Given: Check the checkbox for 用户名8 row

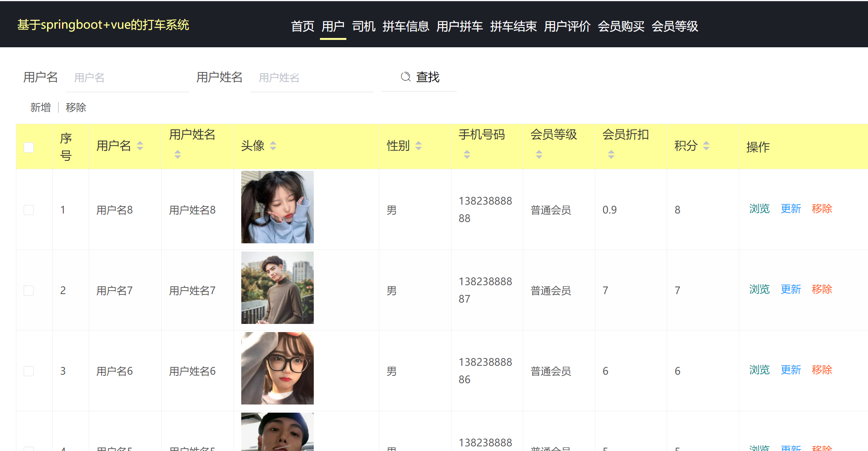Looking at the screenshot, I should pyautogui.click(x=29, y=210).
